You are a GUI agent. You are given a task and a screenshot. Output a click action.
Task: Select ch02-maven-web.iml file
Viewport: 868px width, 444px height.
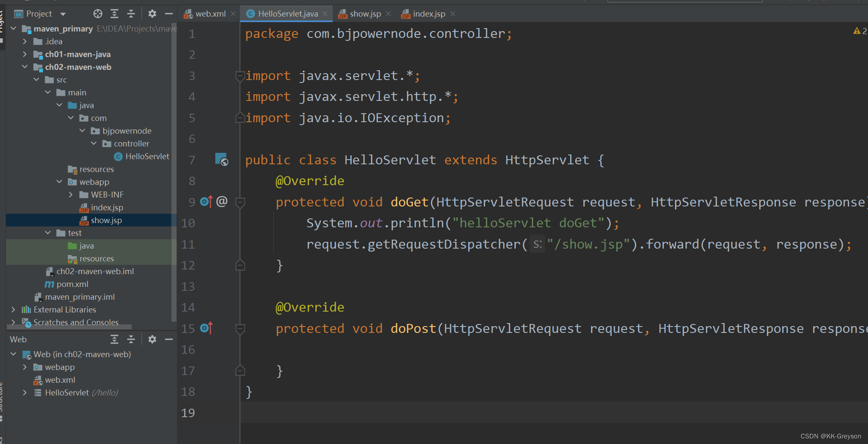point(95,271)
